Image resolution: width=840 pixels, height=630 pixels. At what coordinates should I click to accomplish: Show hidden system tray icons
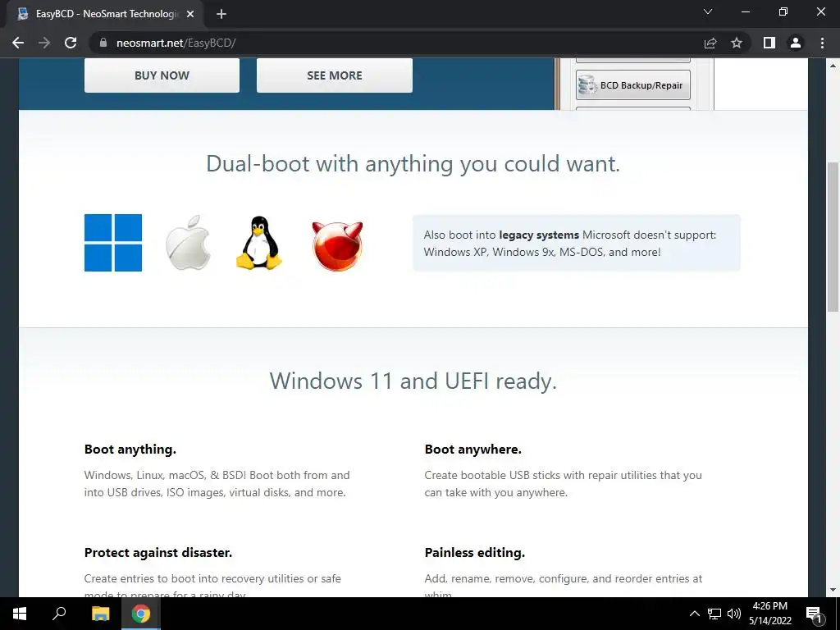click(694, 614)
